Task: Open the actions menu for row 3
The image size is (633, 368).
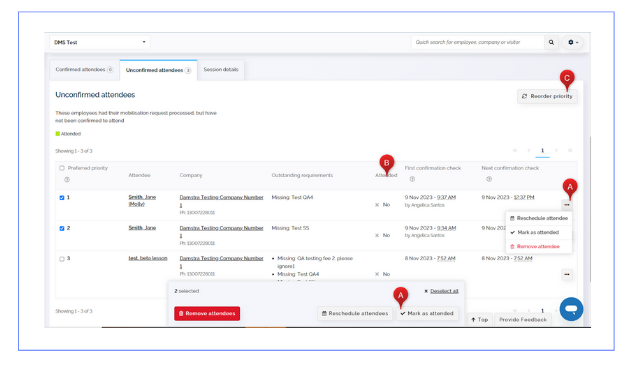Action: [x=567, y=274]
